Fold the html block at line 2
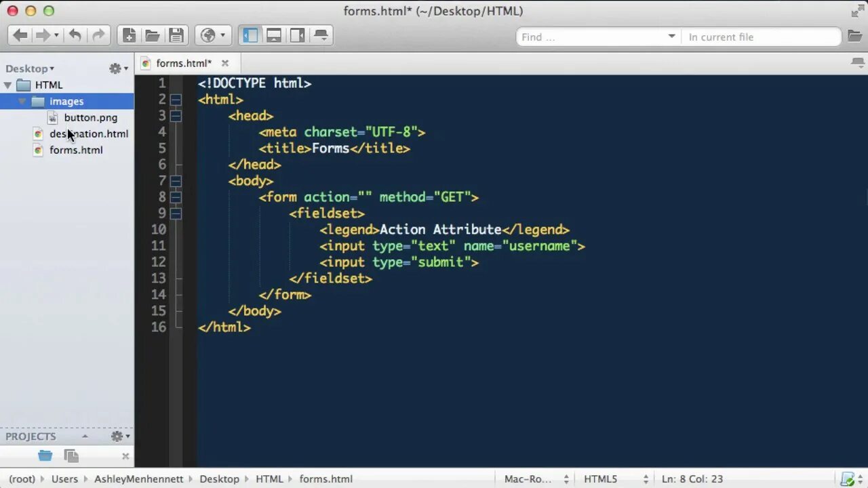 point(176,100)
